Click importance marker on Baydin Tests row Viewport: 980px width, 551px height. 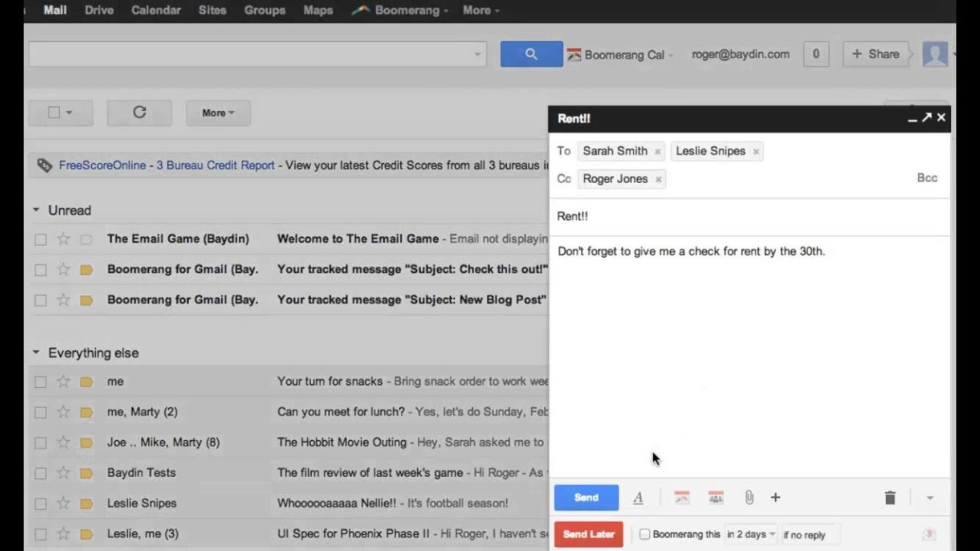[x=87, y=473]
